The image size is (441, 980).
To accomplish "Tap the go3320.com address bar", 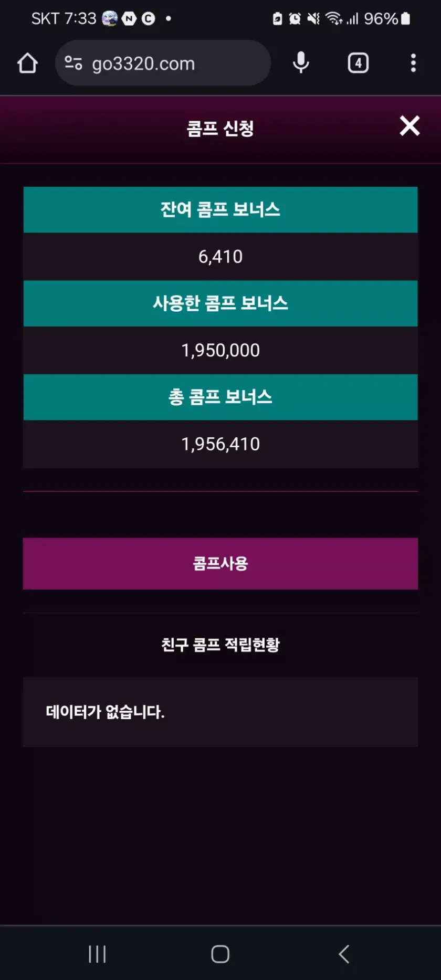I will [x=163, y=64].
